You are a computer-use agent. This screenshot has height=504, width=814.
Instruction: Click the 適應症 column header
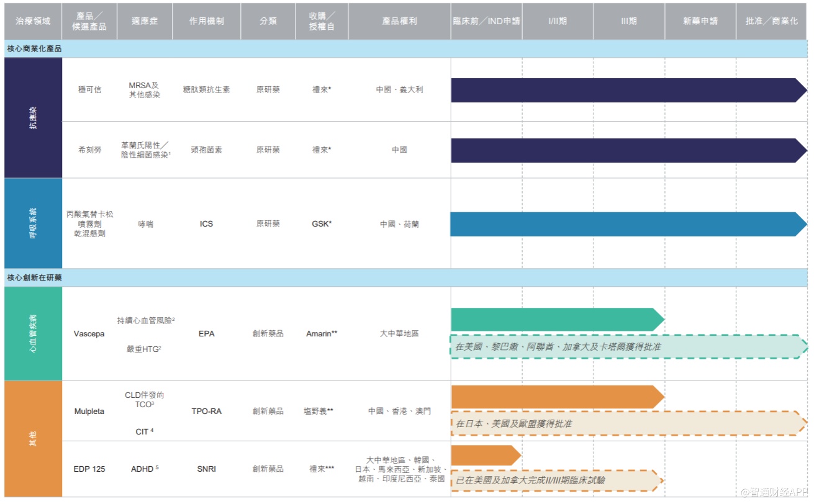[145, 21]
